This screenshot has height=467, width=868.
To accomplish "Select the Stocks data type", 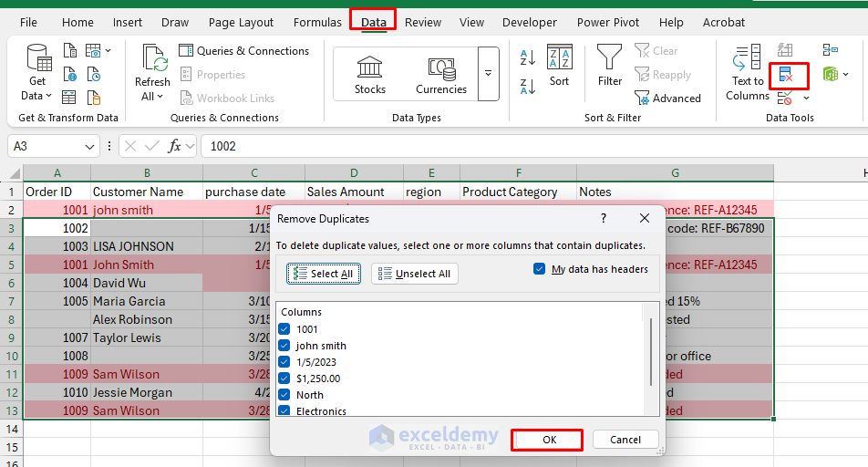I will click(370, 74).
